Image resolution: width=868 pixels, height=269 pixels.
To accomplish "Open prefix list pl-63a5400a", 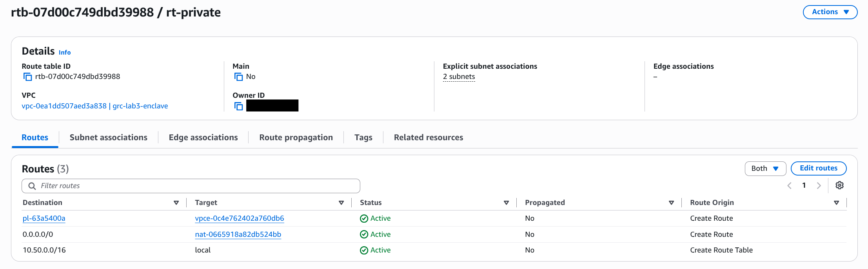I will tap(44, 218).
